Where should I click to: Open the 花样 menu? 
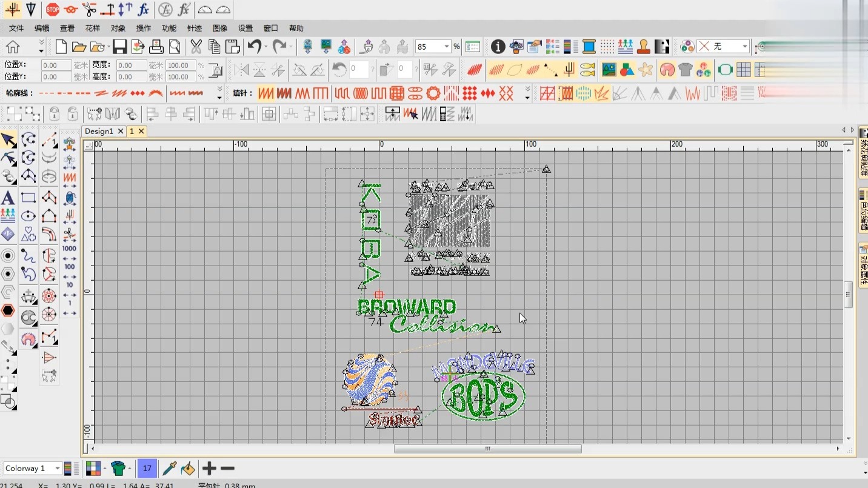tap(93, 28)
